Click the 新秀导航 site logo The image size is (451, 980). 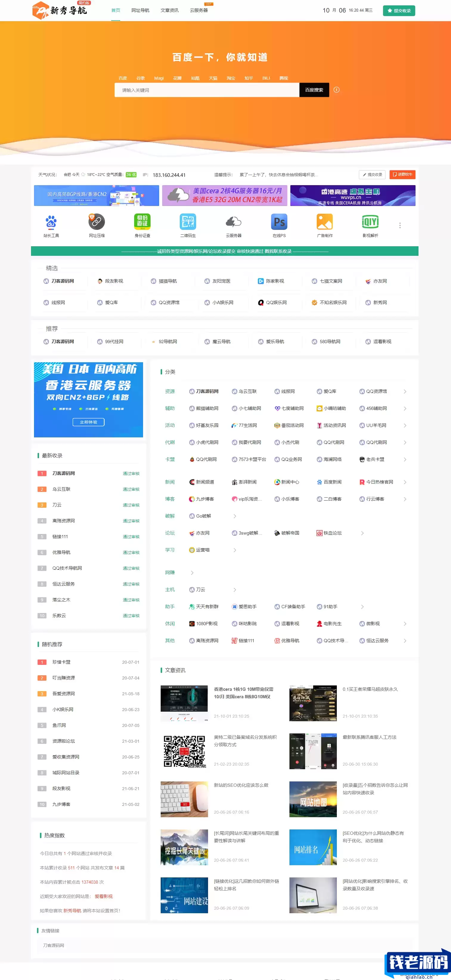(60, 10)
